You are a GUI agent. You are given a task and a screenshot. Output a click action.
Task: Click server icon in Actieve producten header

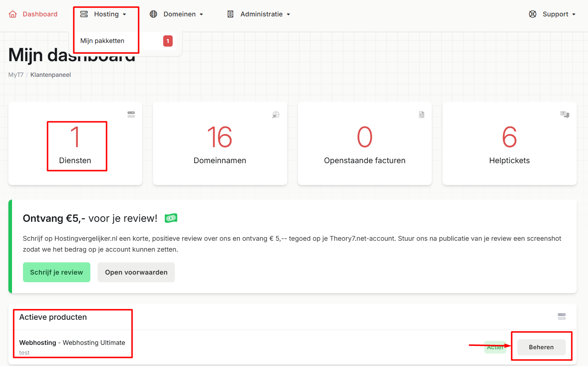point(561,316)
